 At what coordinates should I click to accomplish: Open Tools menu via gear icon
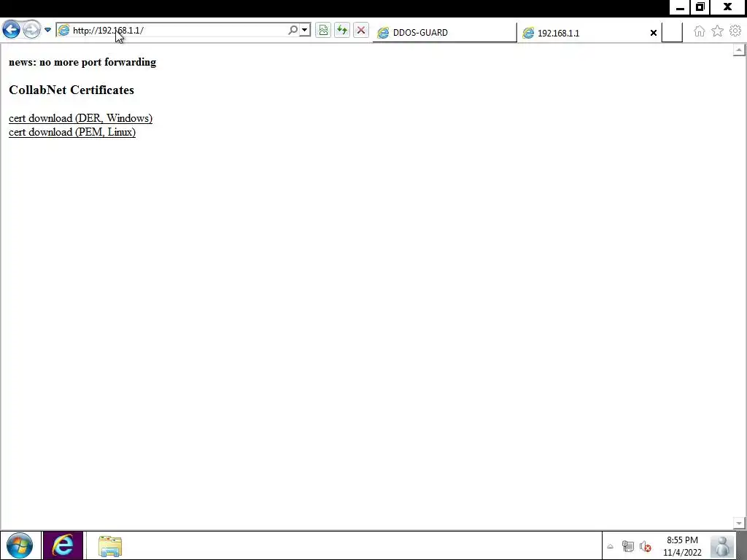(735, 31)
